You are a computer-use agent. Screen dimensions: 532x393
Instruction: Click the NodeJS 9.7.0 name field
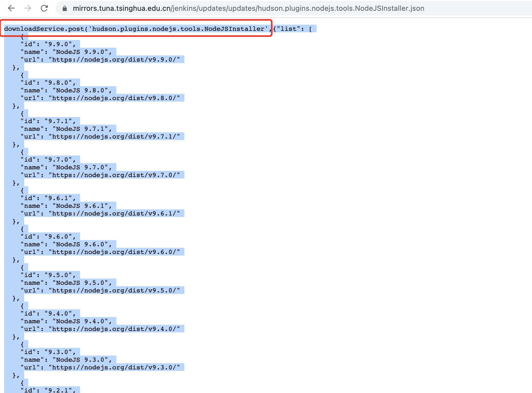click(65, 167)
